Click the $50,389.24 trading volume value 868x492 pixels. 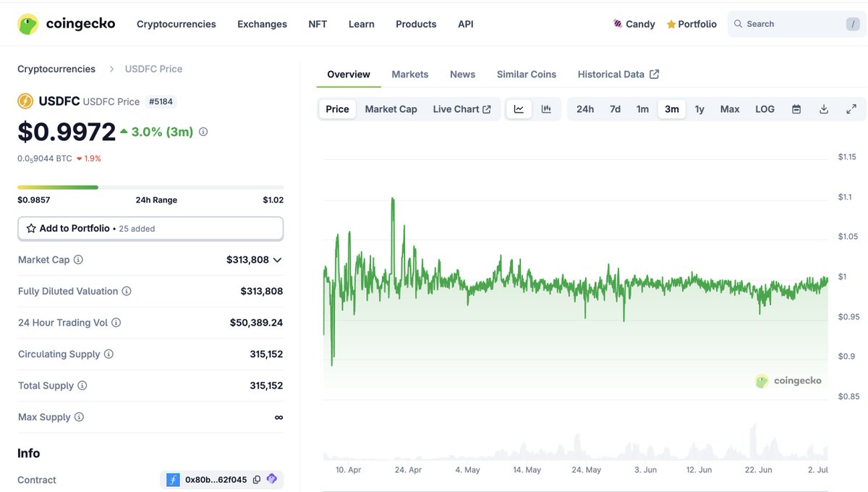click(x=257, y=323)
